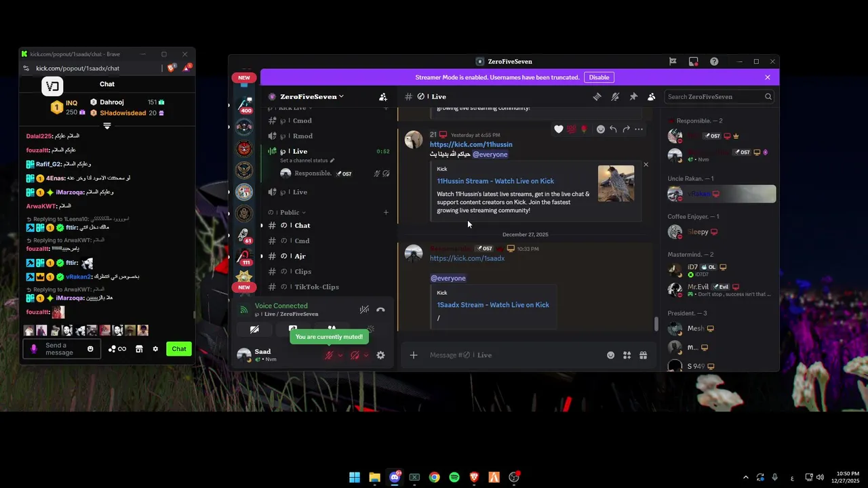Open More options on hovered message

639,129
